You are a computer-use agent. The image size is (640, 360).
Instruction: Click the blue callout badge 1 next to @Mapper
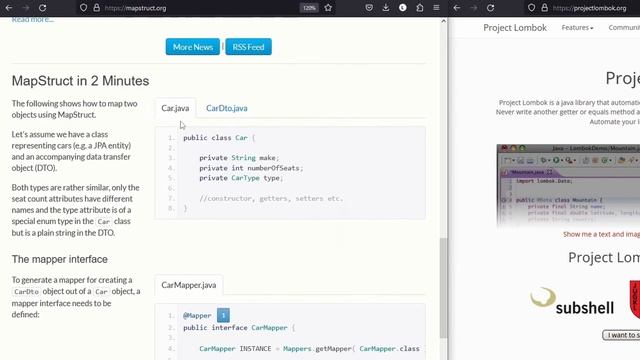pos(223,315)
